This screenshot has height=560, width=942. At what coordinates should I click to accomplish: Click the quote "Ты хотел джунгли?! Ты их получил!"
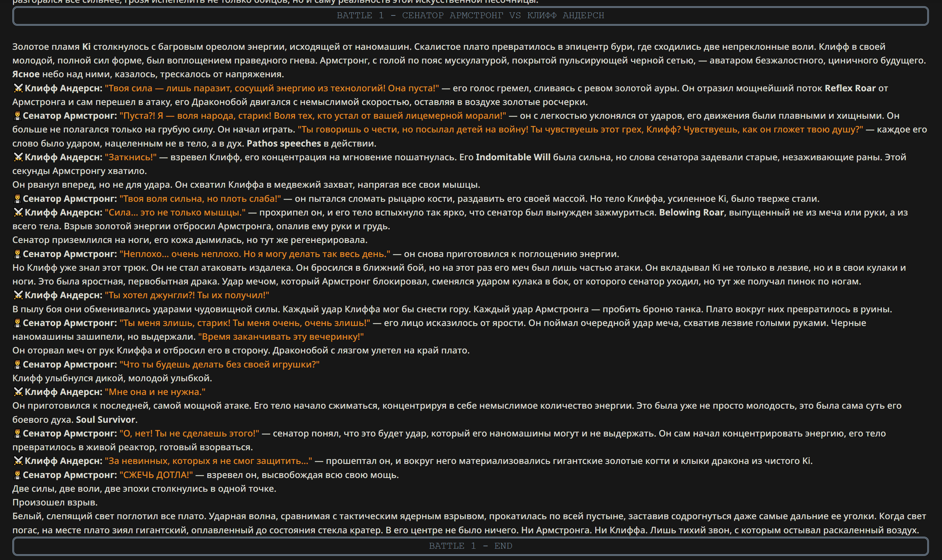click(x=187, y=295)
